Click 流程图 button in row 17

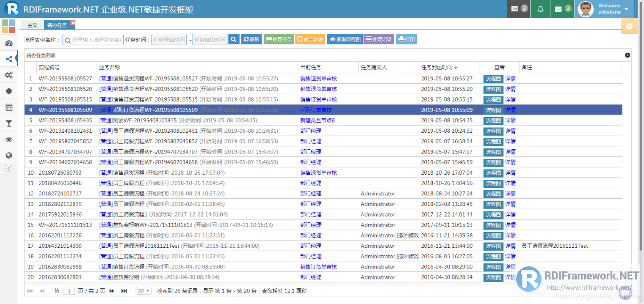pos(493,246)
